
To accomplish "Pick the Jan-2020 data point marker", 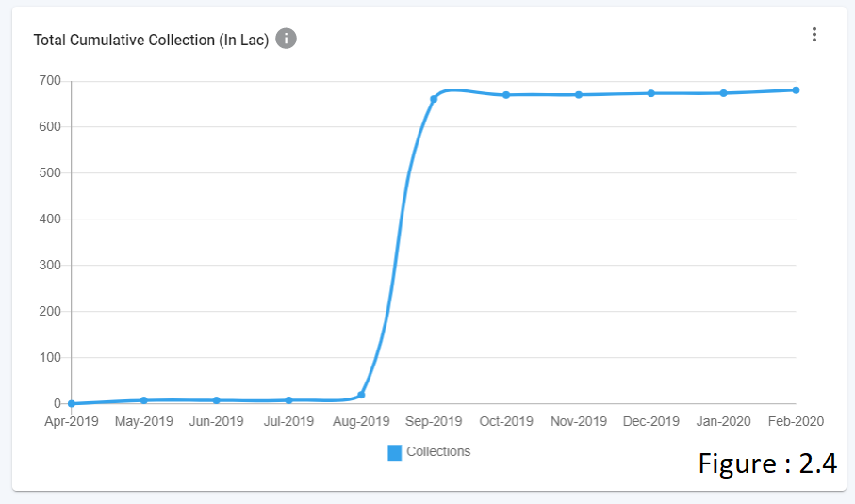I will tap(724, 93).
